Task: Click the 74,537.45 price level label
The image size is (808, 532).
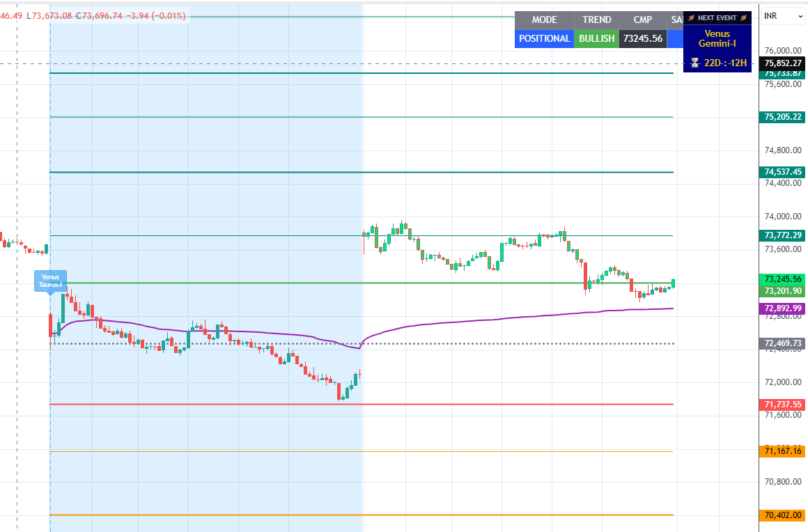Action: click(783, 172)
